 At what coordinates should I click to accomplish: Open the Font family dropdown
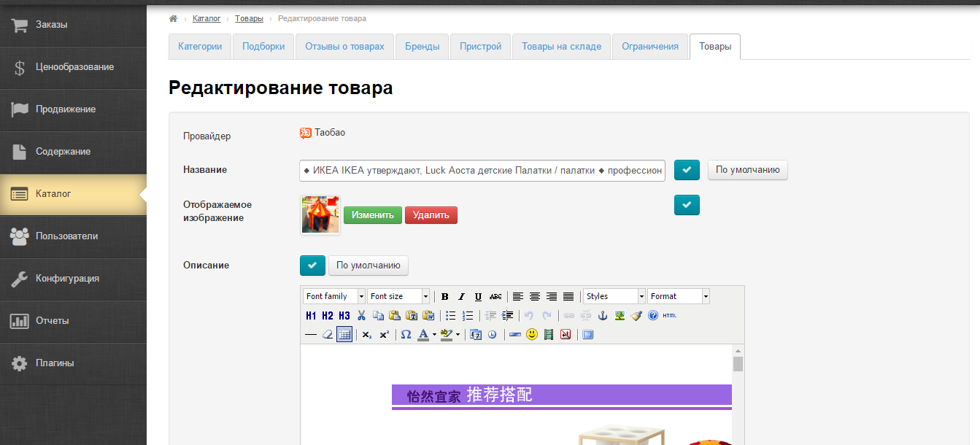pos(334,296)
